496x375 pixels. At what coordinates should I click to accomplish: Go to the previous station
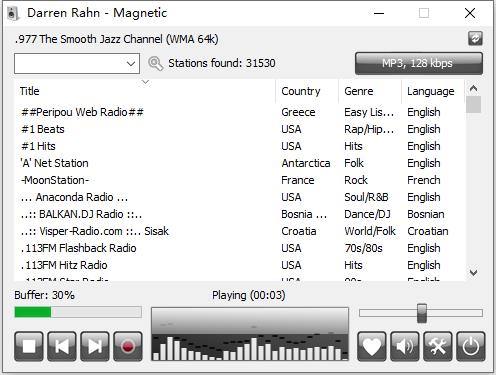[x=62, y=346]
